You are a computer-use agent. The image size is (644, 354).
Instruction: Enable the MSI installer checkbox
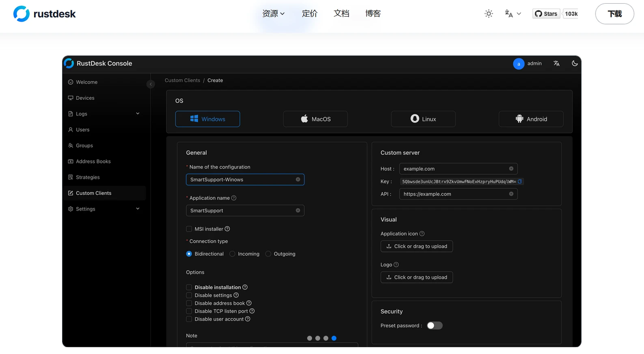point(189,229)
